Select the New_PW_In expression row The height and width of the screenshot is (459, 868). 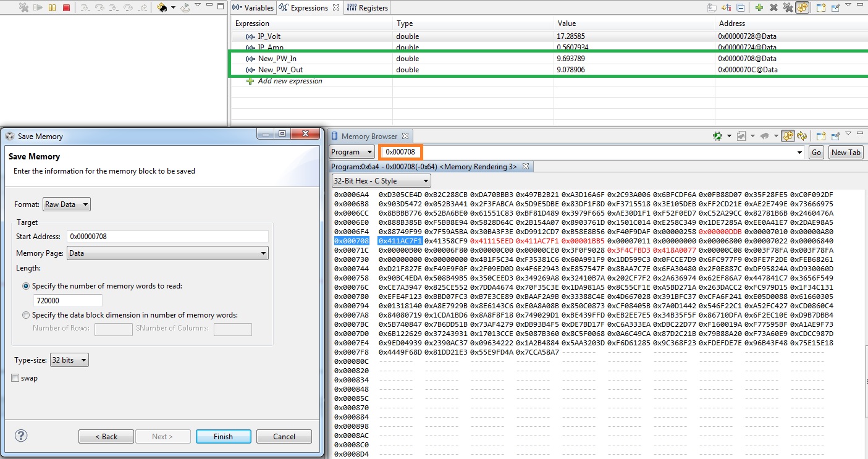pos(549,59)
